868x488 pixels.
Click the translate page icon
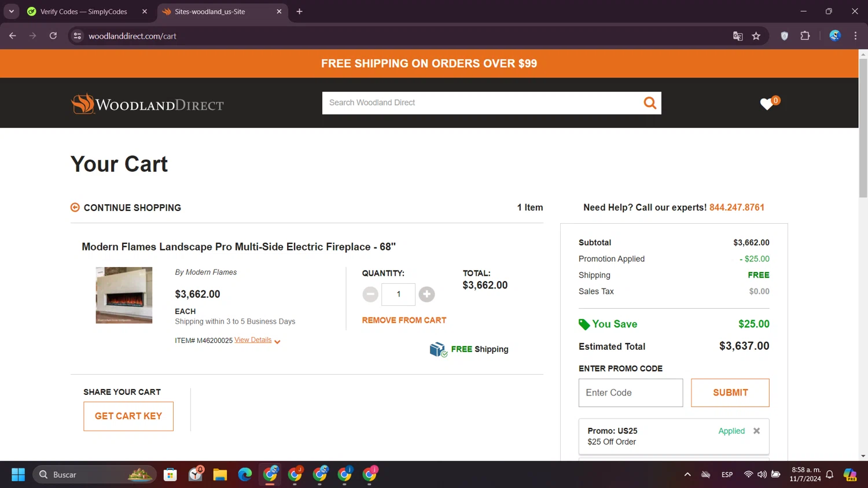[x=738, y=36]
